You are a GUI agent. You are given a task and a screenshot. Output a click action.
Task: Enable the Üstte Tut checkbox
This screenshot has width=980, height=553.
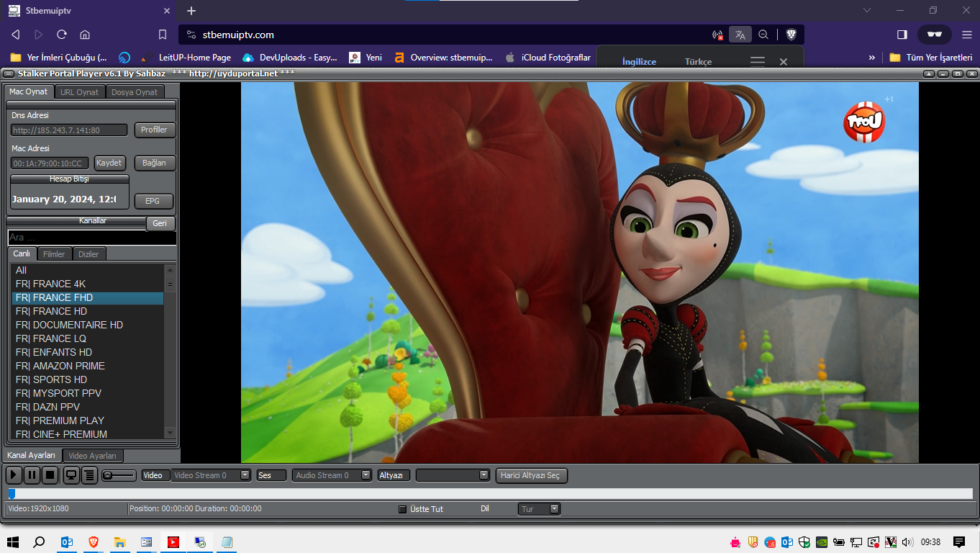pos(403,509)
